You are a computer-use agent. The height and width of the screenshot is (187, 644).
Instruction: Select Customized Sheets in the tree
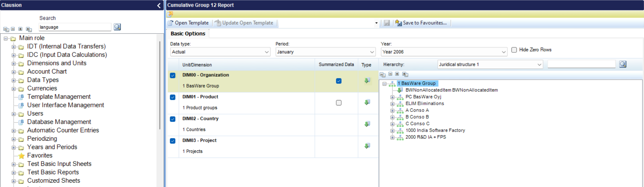(x=54, y=181)
